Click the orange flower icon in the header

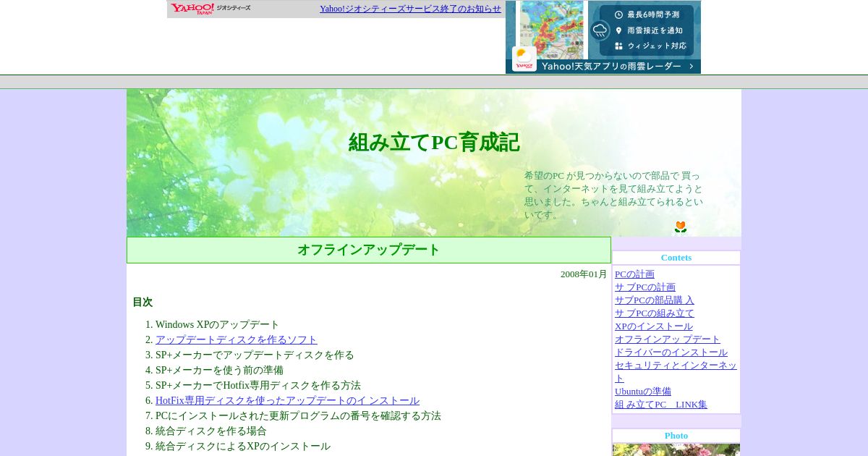680,227
